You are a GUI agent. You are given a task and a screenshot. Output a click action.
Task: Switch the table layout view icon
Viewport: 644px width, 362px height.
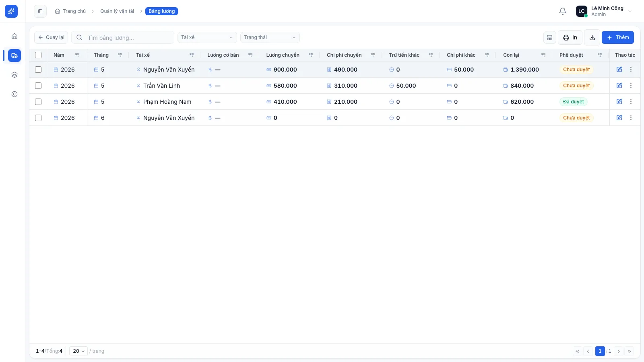[550, 37]
